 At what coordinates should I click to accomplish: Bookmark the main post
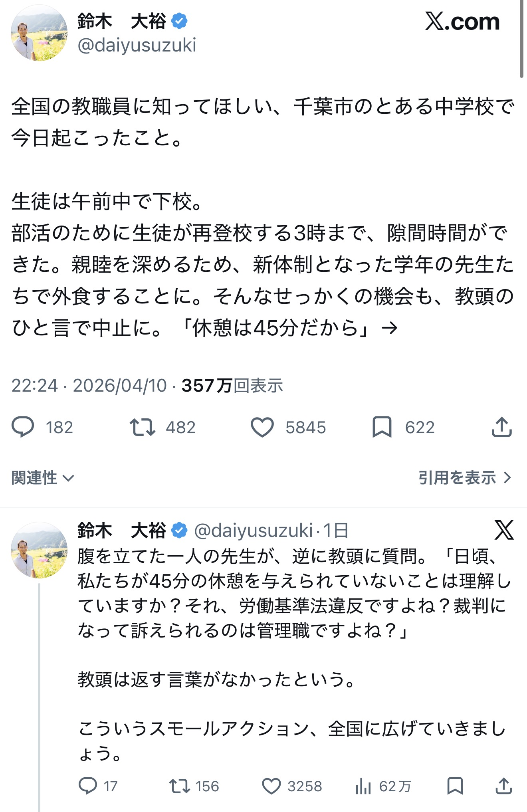[x=382, y=427]
